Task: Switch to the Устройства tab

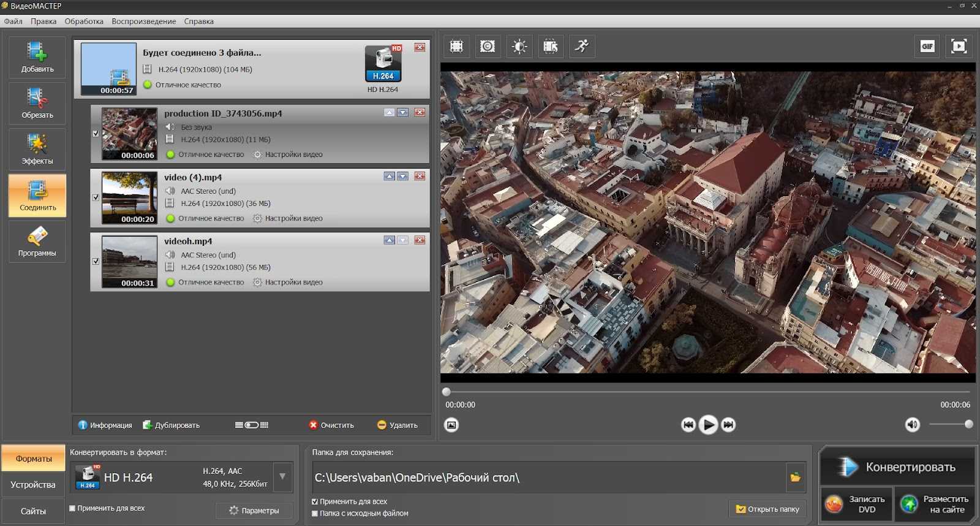Action: pos(34,485)
